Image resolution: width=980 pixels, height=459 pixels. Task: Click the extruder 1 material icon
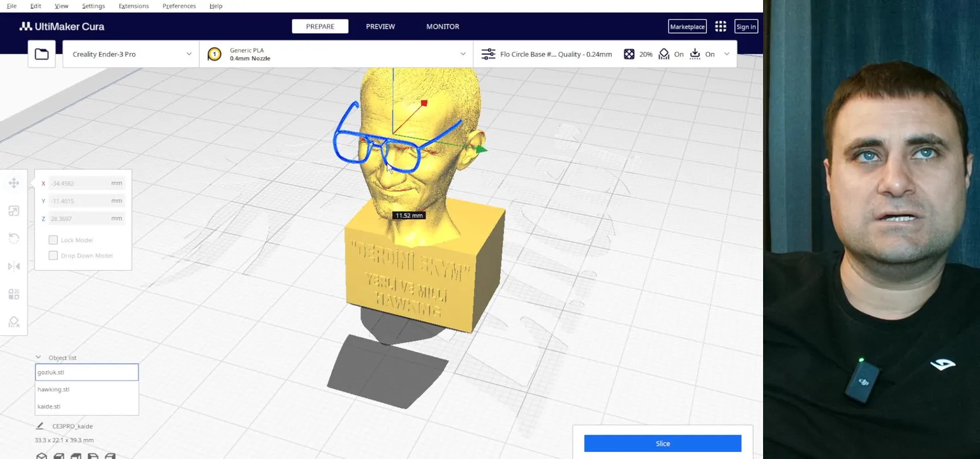point(214,54)
